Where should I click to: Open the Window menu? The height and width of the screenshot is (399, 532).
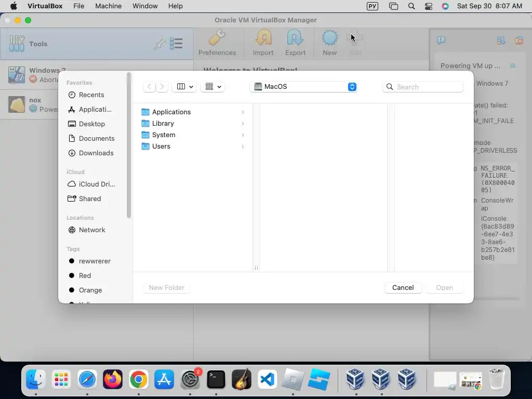coord(145,6)
